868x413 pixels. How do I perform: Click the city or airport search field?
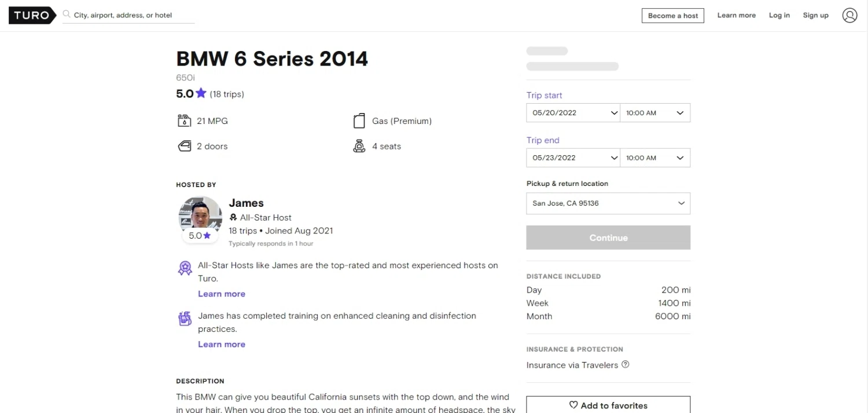coord(133,15)
